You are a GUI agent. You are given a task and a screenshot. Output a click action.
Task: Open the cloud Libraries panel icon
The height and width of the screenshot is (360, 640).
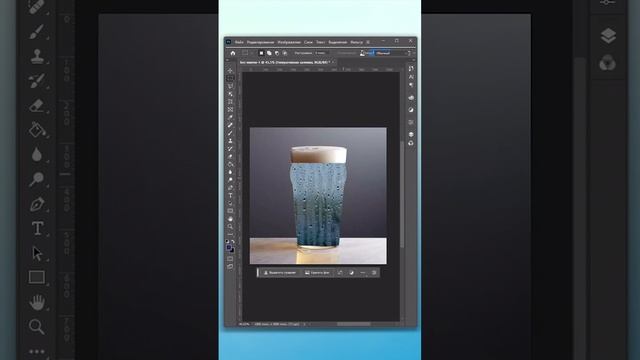411,98
